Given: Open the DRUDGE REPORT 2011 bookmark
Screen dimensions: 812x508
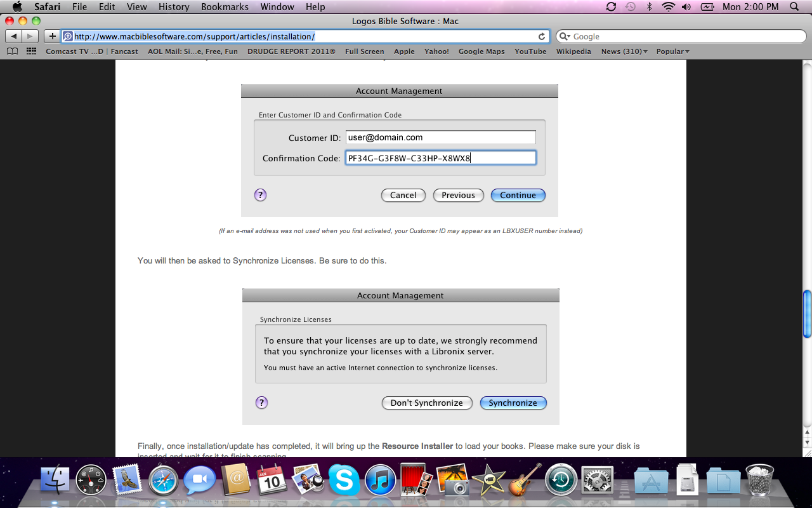Looking at the screenshot, I should pyautogui.click(x=291, y=51).
